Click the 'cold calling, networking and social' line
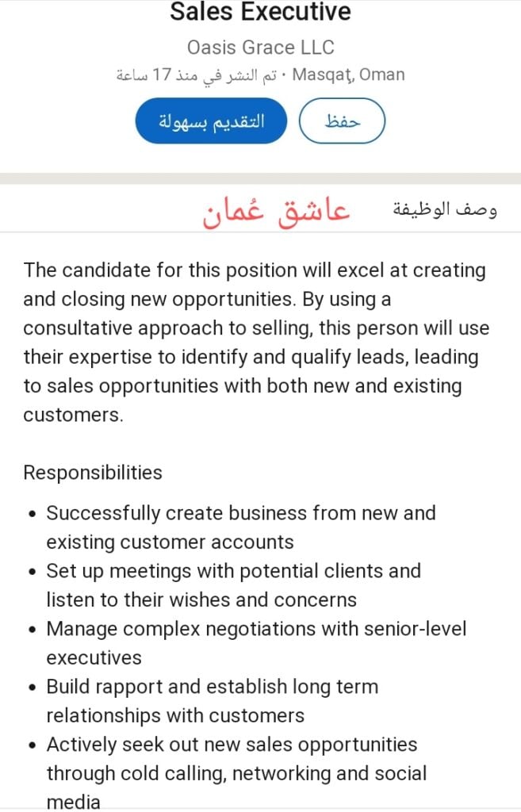 236,773
